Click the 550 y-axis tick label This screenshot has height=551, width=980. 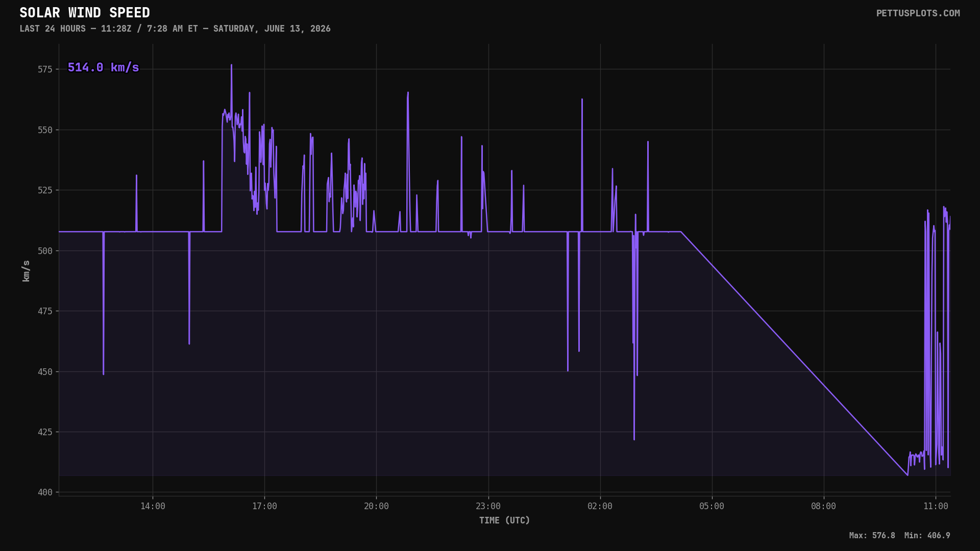(45, 130)
